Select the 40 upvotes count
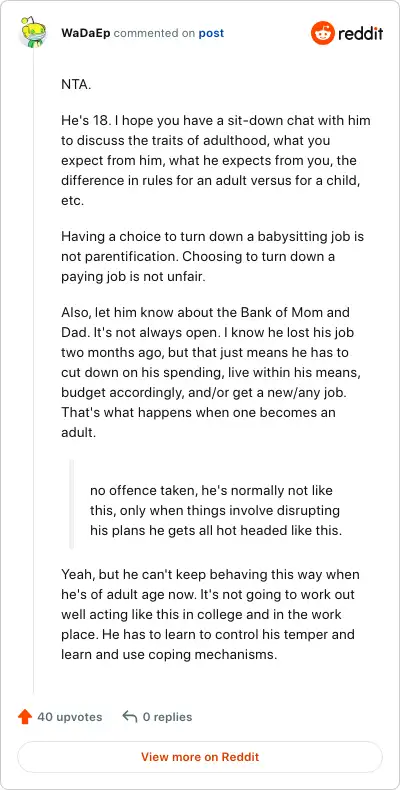This screenshot has width=400, height=790. (x=70, y=717)
